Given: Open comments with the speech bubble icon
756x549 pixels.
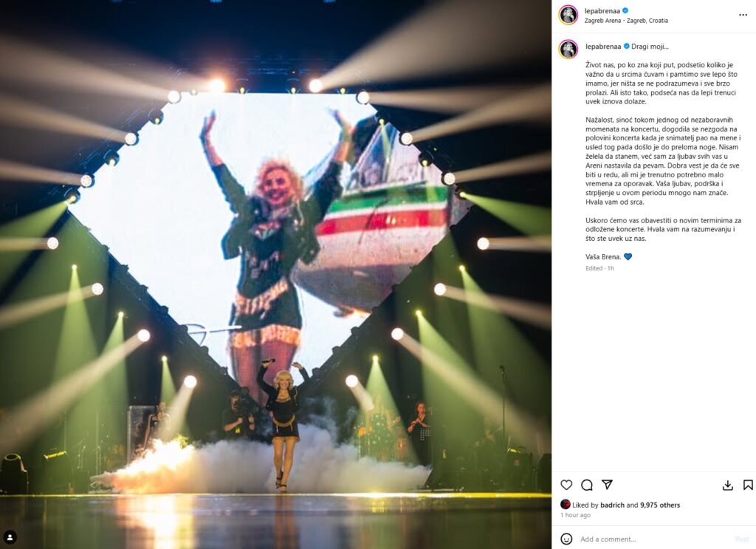Looking at the screenshot, I should coord(587,485).
